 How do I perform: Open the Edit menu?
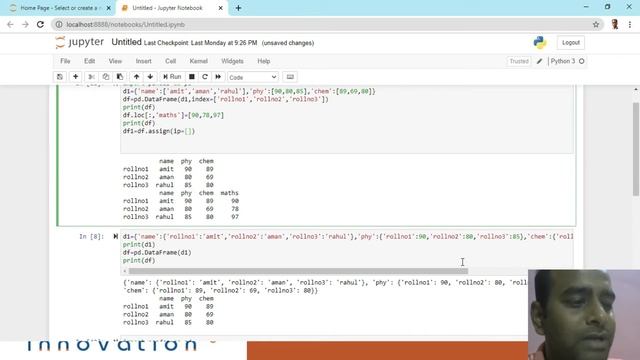[x=89, y=61]
